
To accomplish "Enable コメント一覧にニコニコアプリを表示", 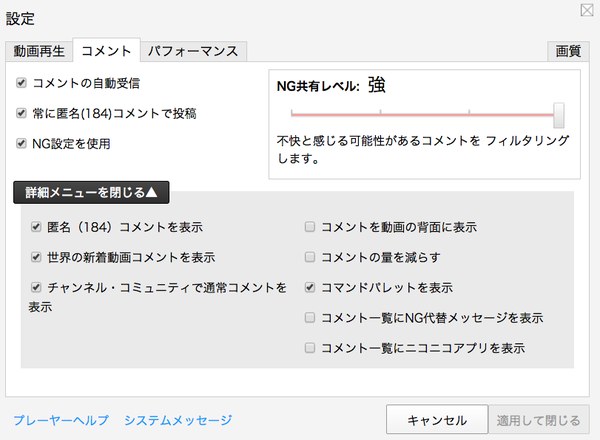I will (310, 348).
